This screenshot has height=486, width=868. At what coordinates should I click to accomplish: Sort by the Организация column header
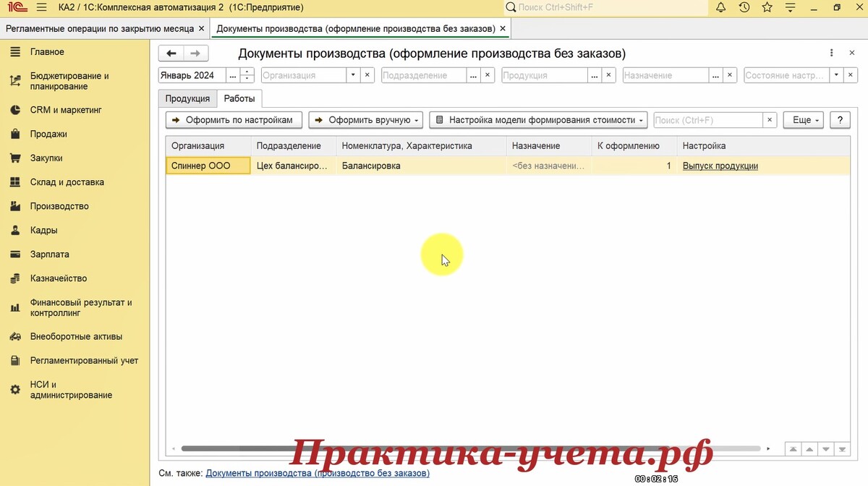(x=208, y=146)
